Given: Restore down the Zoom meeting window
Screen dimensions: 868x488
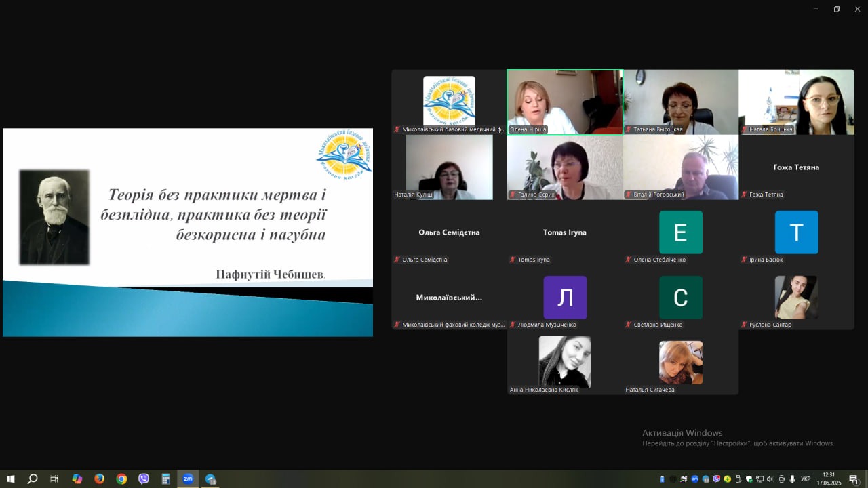Looking at the screenshot, I should (836, 9).
